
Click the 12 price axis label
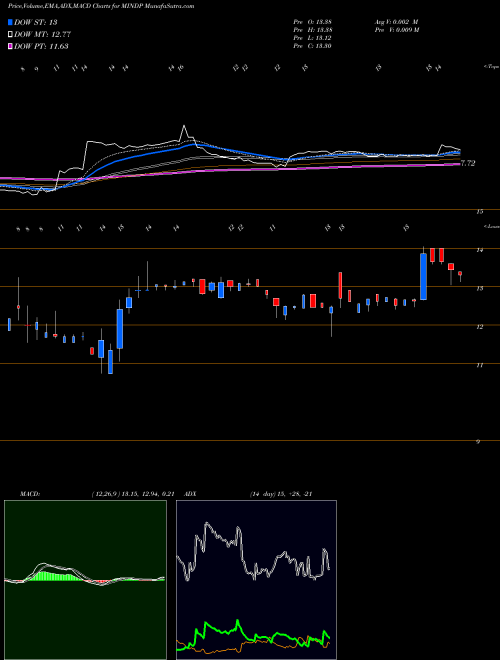point(479,327)
